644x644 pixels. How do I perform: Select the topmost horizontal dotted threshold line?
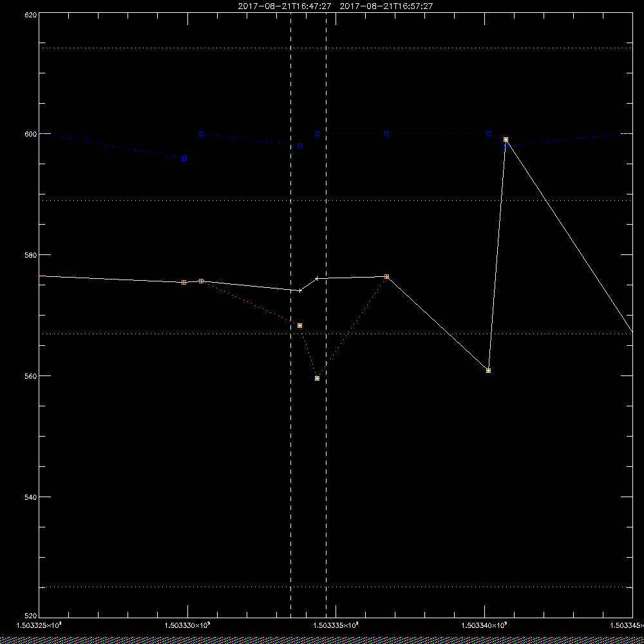[x=336, y=48]
